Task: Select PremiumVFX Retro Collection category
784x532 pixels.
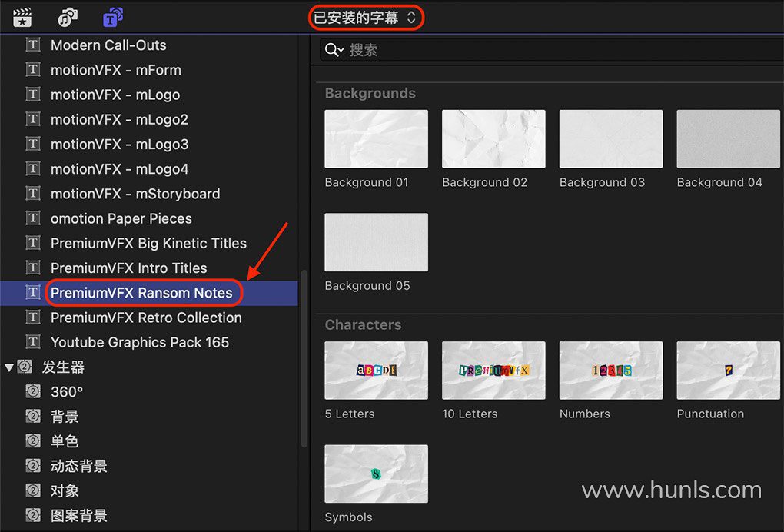Action: (x=146, y=318)
